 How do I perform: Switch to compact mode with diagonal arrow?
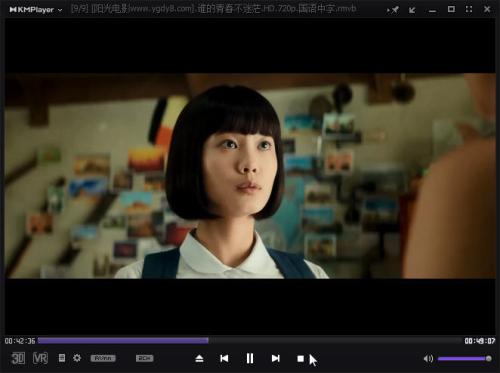pos(412,10)
